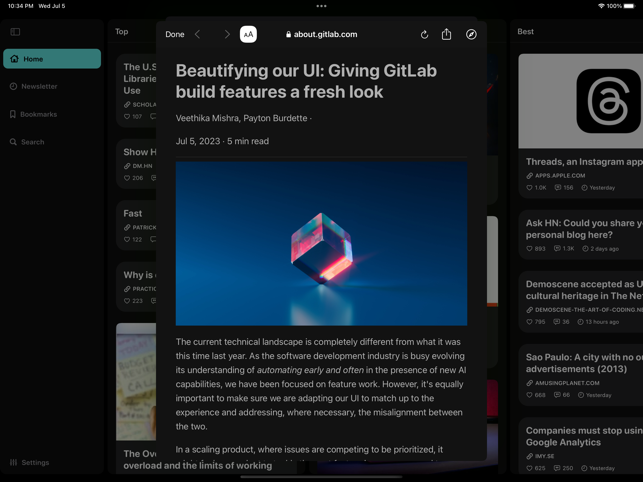The width and height of the screenshot is (643, 482).
Task: Open the AA reader options button
Action: click(248, 34)
